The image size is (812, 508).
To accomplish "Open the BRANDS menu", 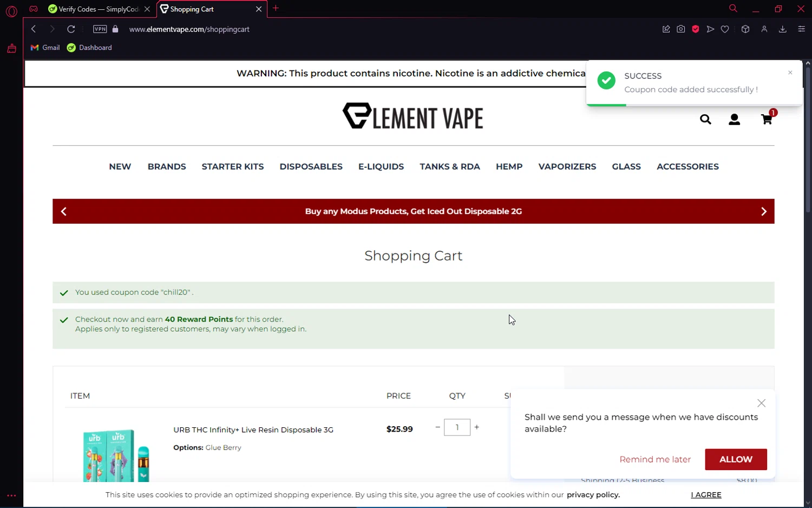I will [167, 167].
